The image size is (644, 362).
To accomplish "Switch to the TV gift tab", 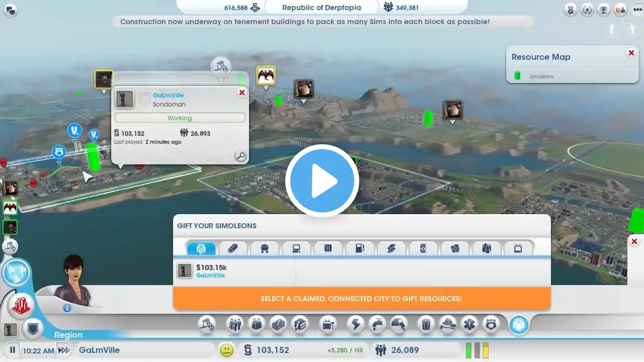I will [518, 248].
